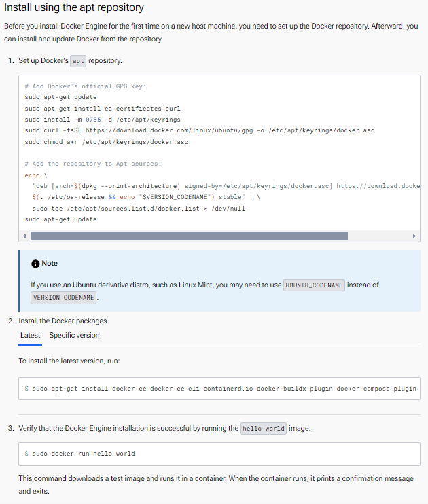
Task: Click the 'Note' callout title
Action: click(x=50, y=264)
